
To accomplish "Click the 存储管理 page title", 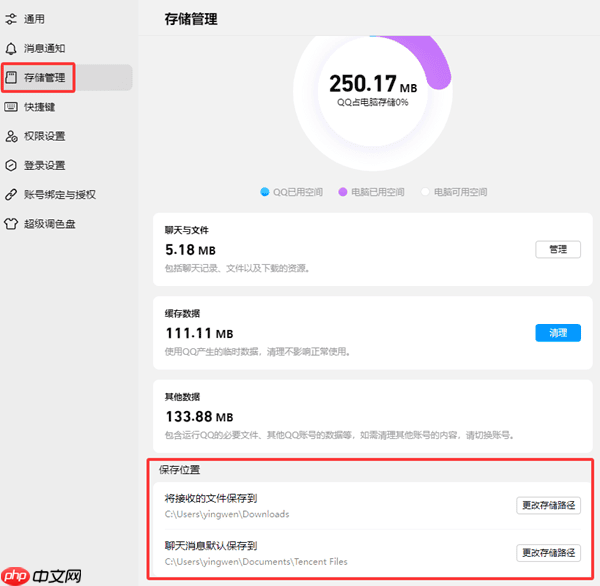I will click(191, 19).
